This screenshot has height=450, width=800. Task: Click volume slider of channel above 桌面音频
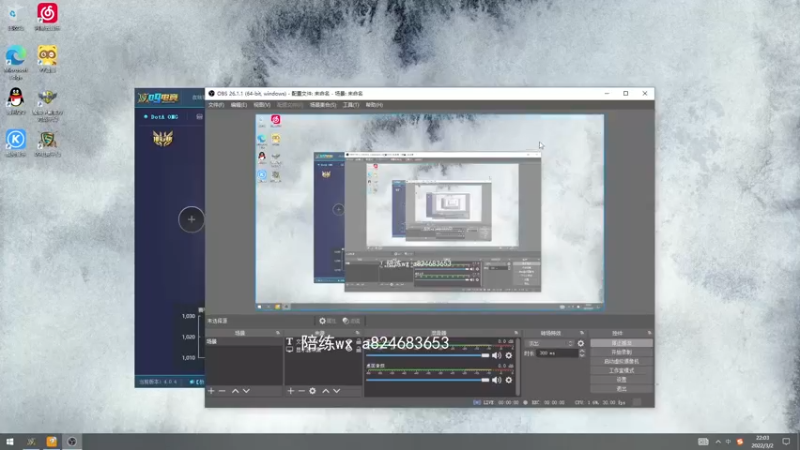click(428, 356)
